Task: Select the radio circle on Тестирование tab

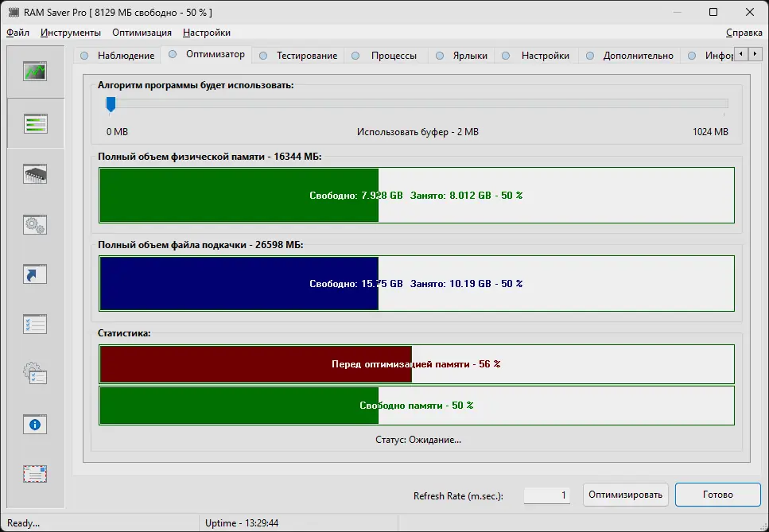Action: [x=262, y=56]
